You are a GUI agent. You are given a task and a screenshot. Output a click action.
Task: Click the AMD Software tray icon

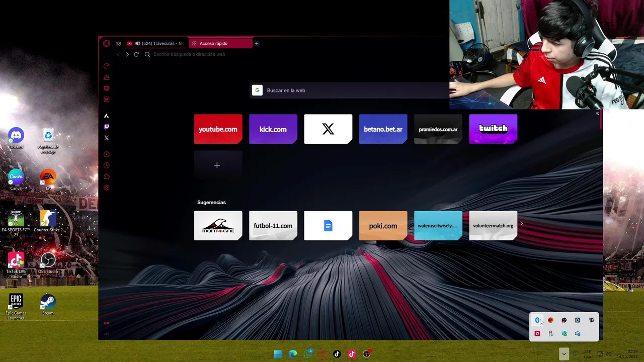pyautogui.click(x=537, y=334)
